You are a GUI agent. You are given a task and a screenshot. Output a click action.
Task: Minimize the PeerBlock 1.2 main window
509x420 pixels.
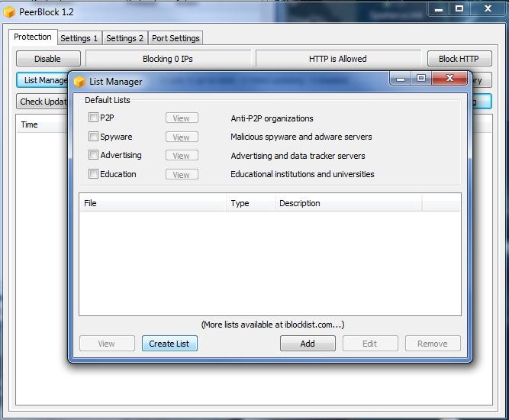pos(439,8)
